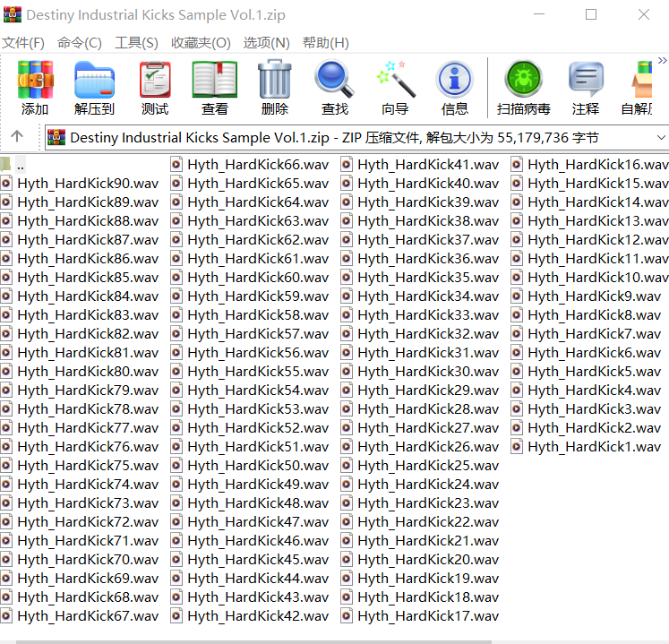This screenshot has width=669, height=644.
Task: Select file Hyth_HardKick66.wav
Action: (x=257, y=165)
